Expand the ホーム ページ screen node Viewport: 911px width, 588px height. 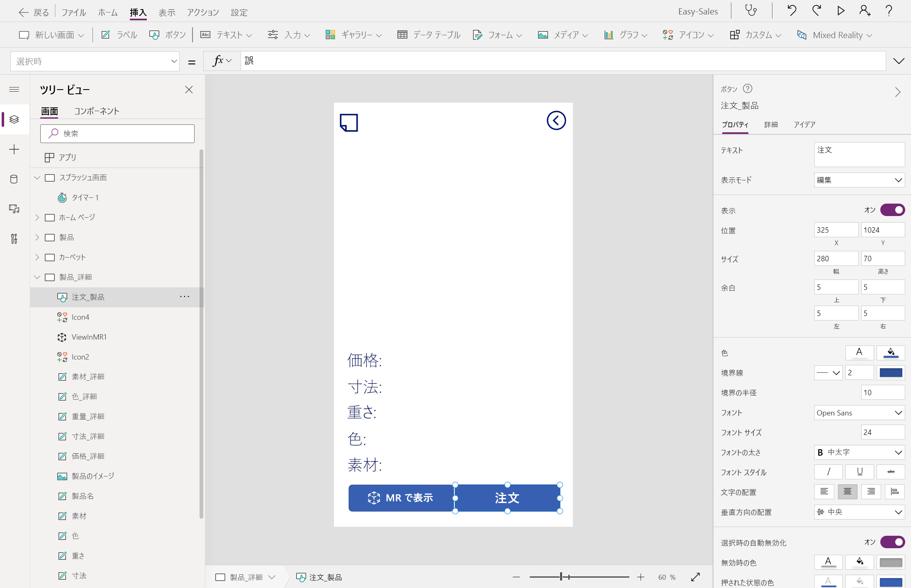[37, 217]
